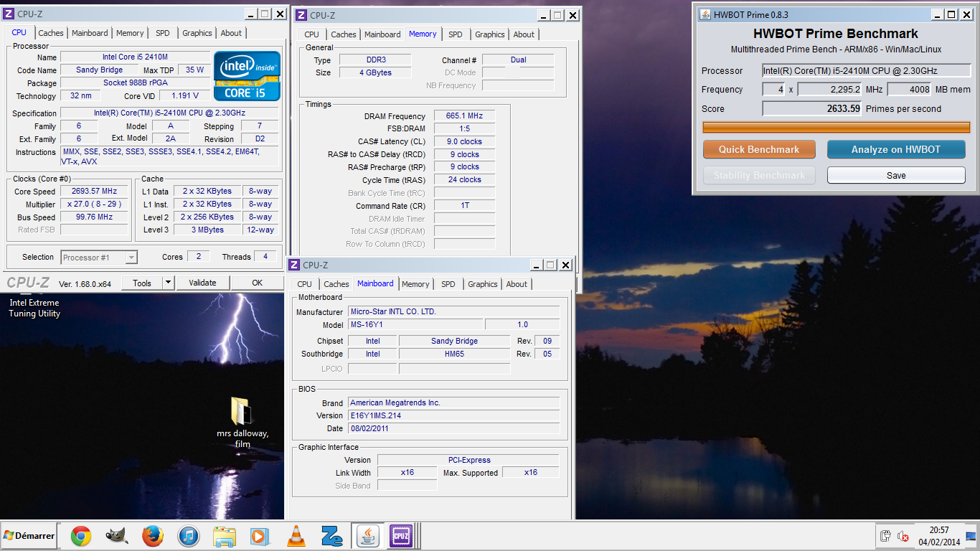Click the Validate button

[202, 283]
